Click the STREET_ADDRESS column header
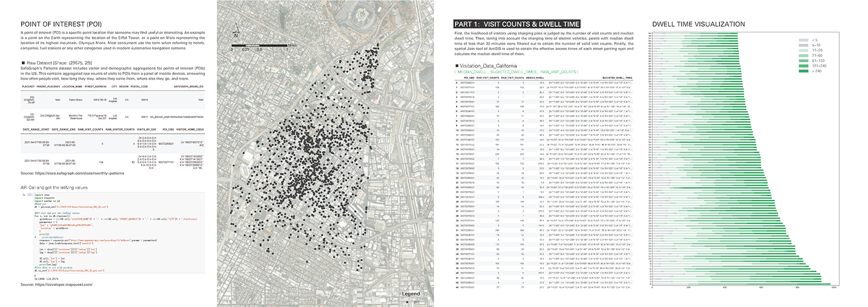The image size is (868, 307). pos(96,87)
